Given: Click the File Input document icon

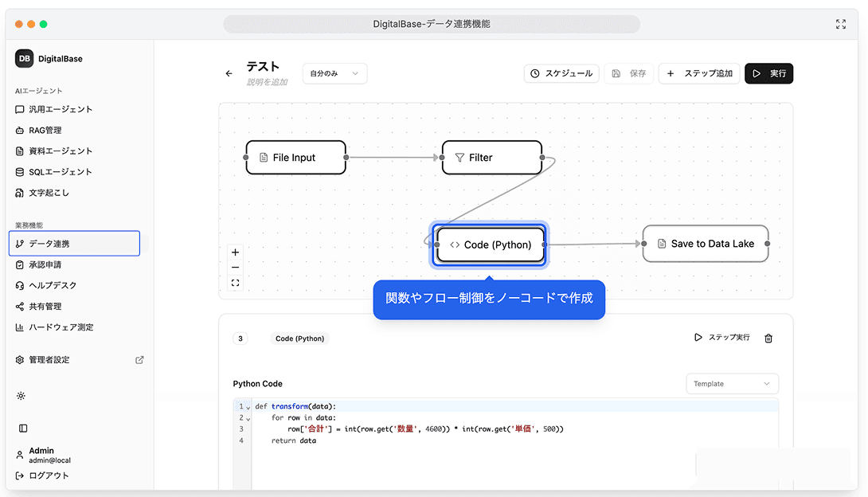Looking at the screenshot, I should (x=264, y=158).
